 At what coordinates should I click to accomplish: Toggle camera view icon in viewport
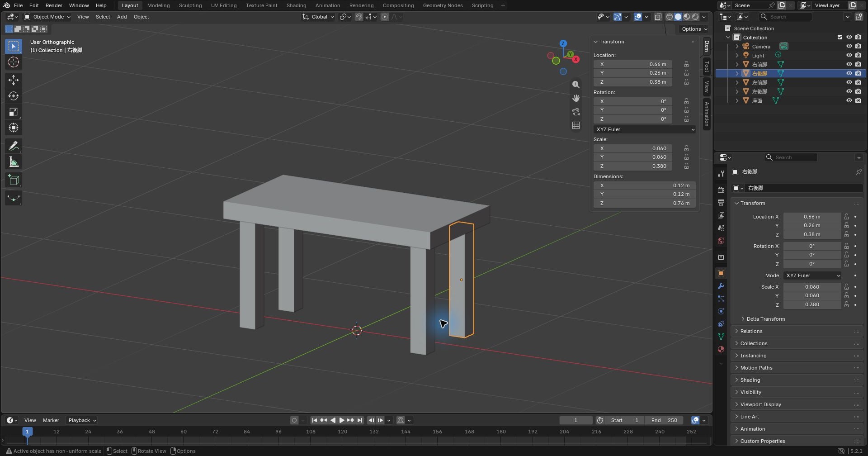coord(576,112)
